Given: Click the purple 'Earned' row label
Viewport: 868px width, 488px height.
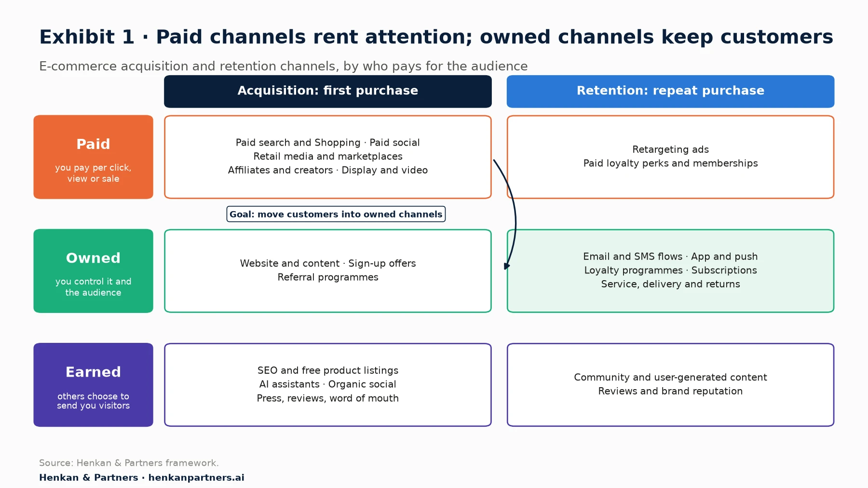Looking at the screenshot, I should [93, 385].
